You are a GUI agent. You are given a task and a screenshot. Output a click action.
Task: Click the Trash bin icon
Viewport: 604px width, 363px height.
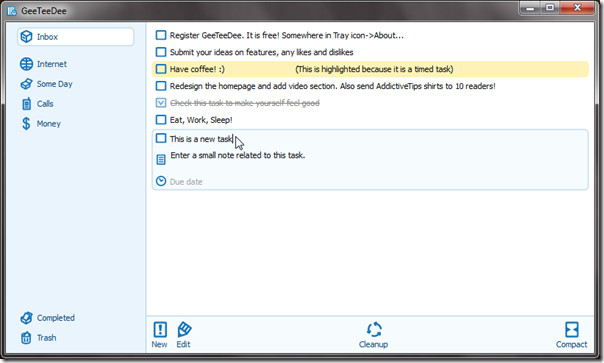point(26,338)
